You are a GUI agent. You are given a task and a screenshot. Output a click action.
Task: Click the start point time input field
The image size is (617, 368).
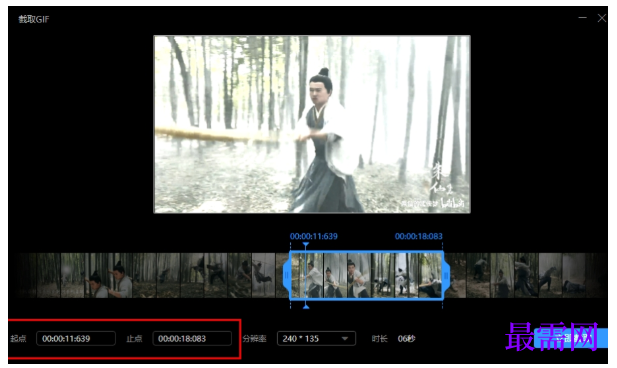[x=76, y=338]
